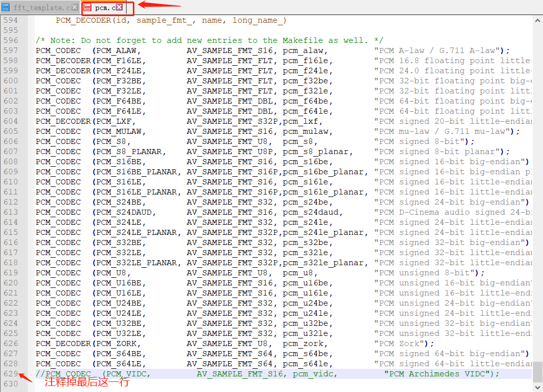Image resolution: width=543 pixels, height=392 pixels.
Task: Click the PCM_ZORK identifier in code
Action: tap(116, 344)
